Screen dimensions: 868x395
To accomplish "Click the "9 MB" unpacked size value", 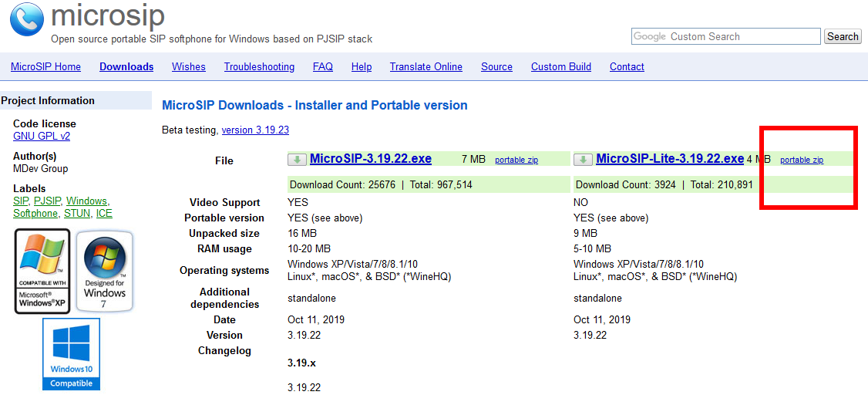I will pos(586,233).
